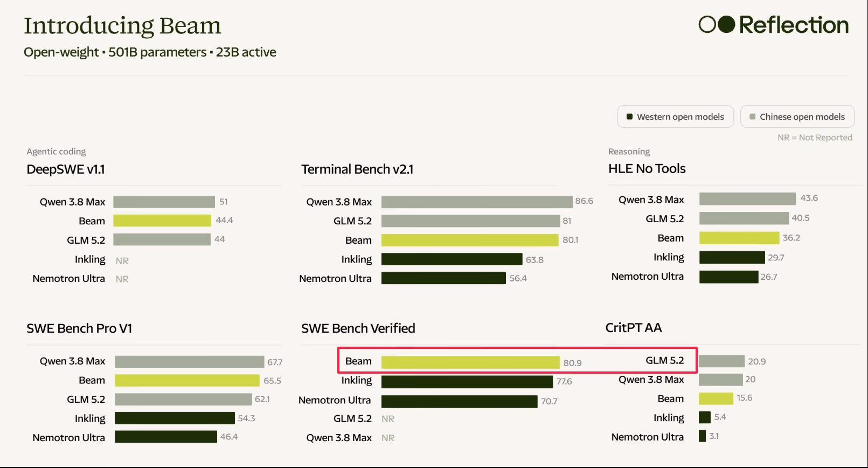The image size is (868, 468).
Task: Click the NR value beside Inkling in DeepSWE v1.1
Action: click(x=122, y=260)
